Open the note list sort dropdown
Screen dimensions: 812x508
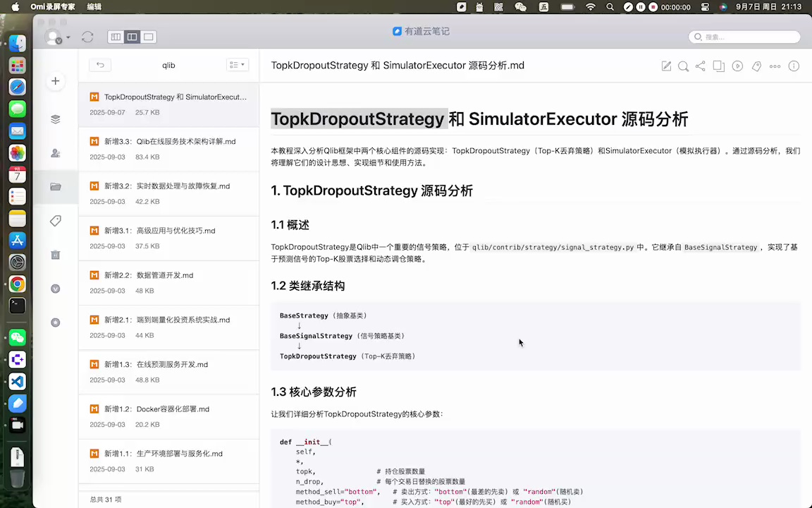tap(238, 64)
